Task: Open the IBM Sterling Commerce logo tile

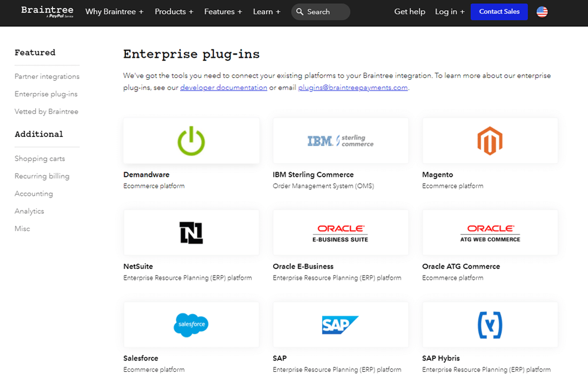Action: tap(341, 141)
